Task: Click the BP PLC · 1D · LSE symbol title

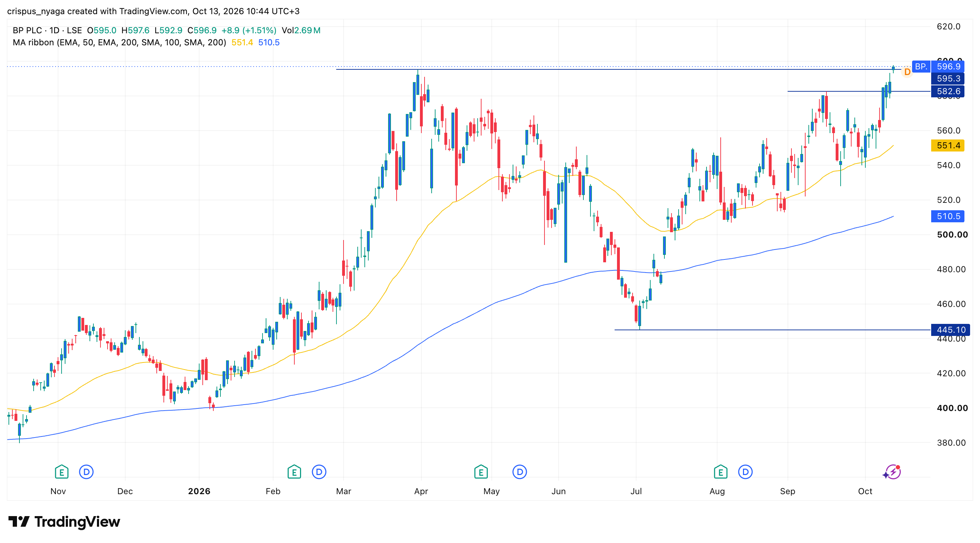Action: point(47,30)
